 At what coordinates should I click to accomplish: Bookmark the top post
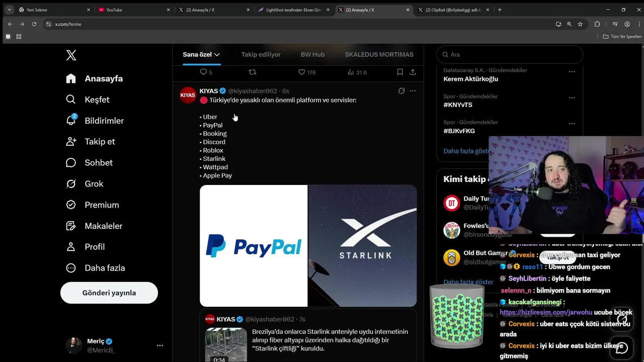click(400, 72)
